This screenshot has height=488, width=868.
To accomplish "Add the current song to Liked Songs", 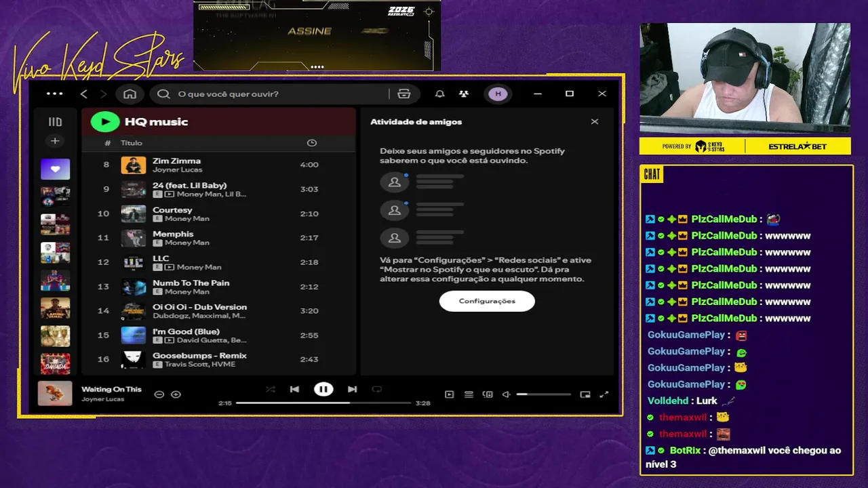I will coord(176,394).
